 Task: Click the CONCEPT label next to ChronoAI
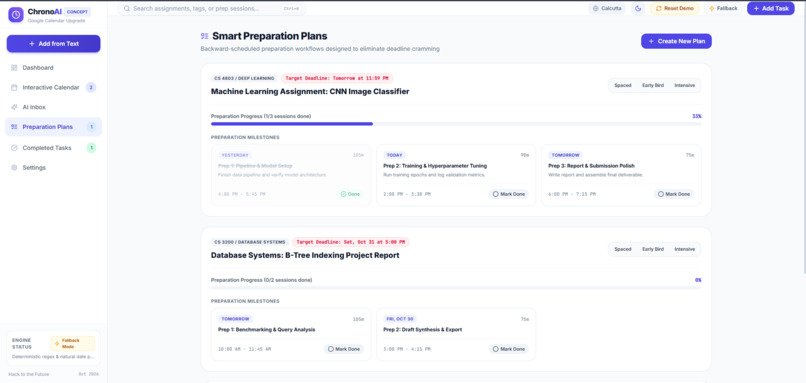click(x=78, y=12)
